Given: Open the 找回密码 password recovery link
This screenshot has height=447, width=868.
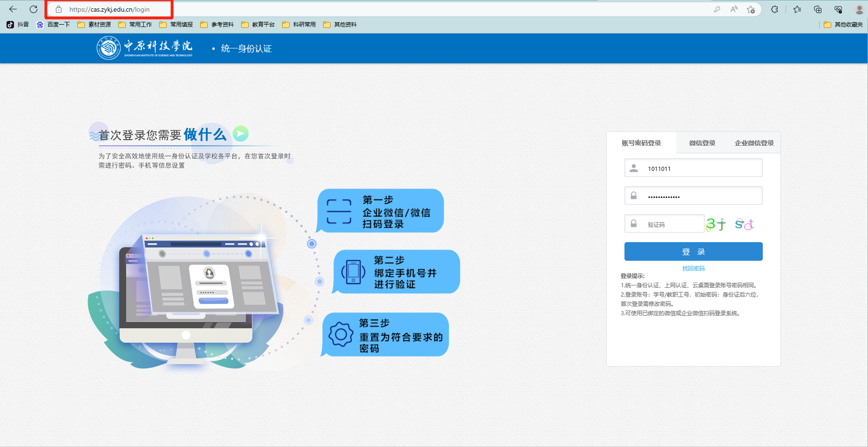Looking at the screenshot, I should [x=693, y=268].
